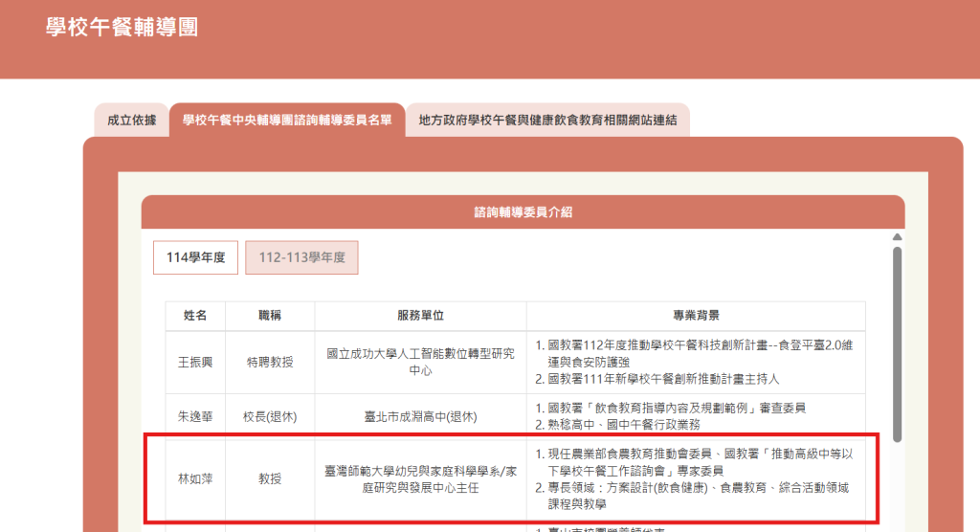Viewport: 980px width, 532px height.
Task: Click the 專業背景 column header
Action: pyautogui.click(x=696, y=316)
